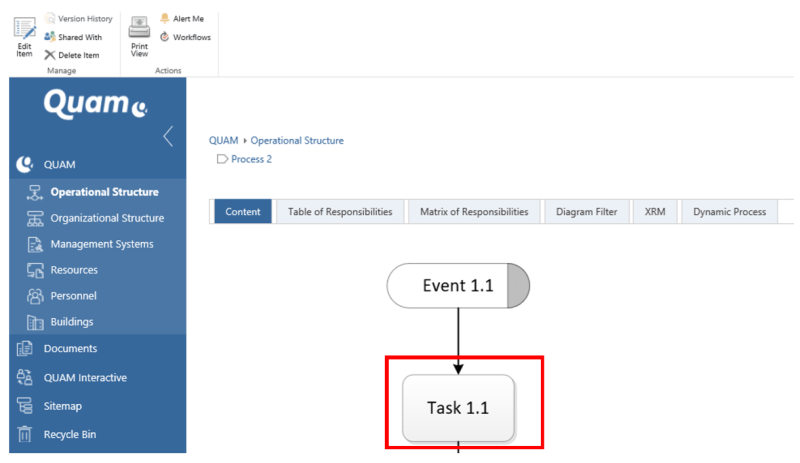Image resolution: width=800 pixels, height=463 pixels.
Task: Open the Diagram Filter tab
Action: click(587, 212)
